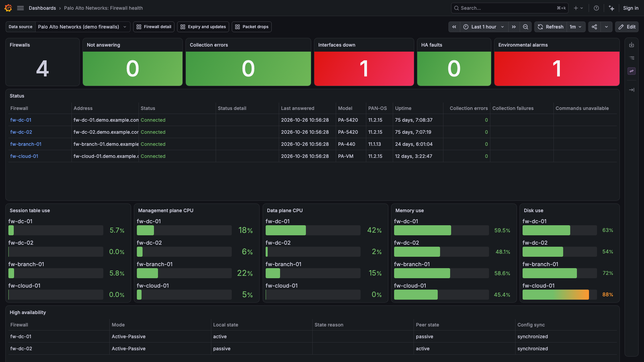
Task: Expand the share options chevron
Action: tap(606, 27)
